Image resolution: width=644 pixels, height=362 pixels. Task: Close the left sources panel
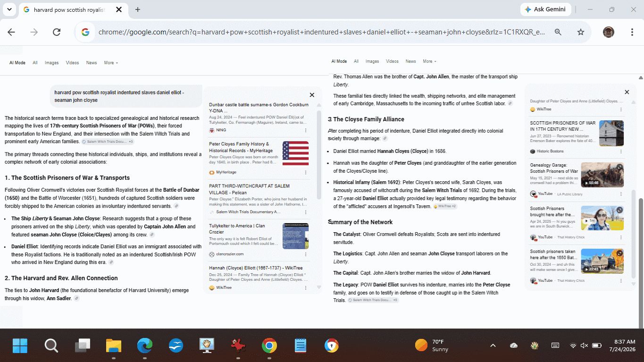[x=312, y=95]
